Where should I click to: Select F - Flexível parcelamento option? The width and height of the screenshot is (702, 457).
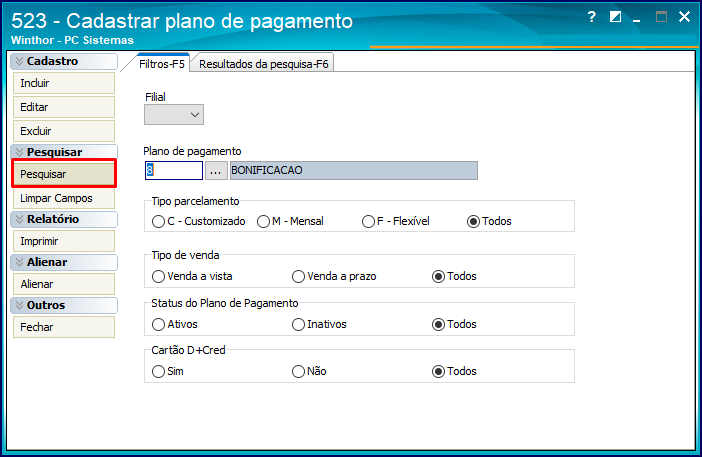coord(396,222)
